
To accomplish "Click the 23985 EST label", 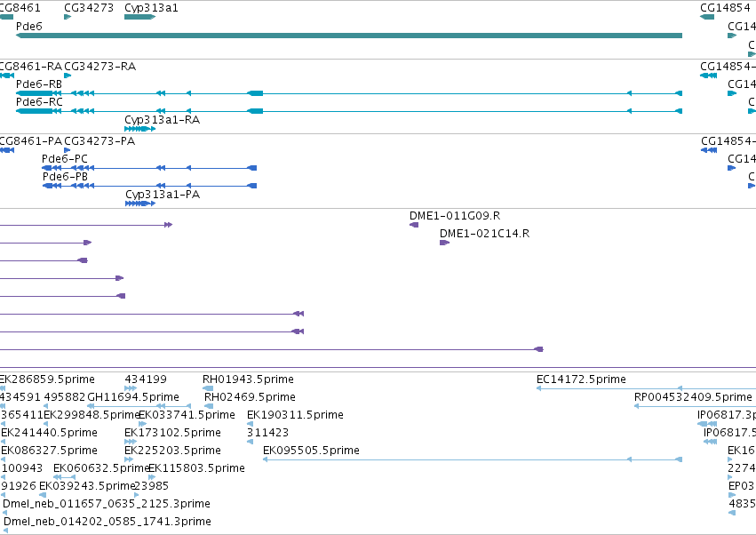I will [x=151, y=486].
